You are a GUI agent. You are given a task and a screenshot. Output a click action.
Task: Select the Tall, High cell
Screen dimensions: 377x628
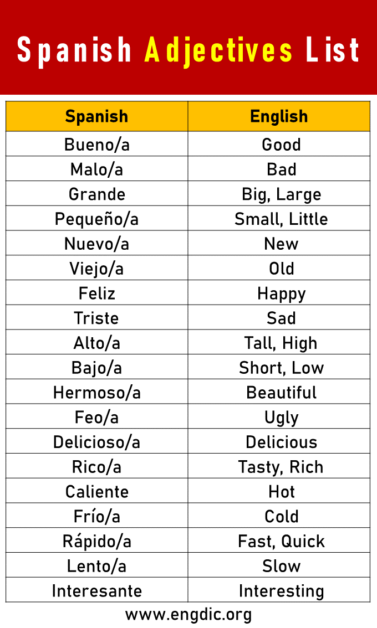point(279,343)
